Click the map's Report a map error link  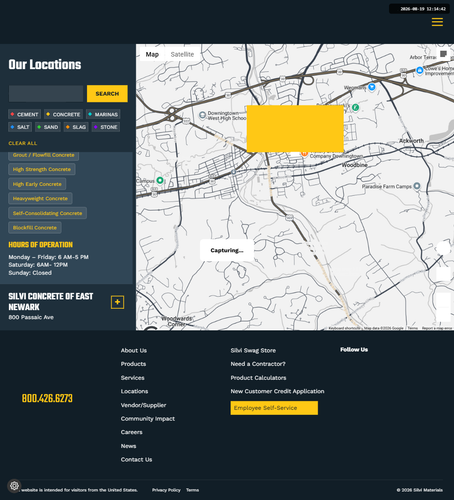tap(437, 328)
